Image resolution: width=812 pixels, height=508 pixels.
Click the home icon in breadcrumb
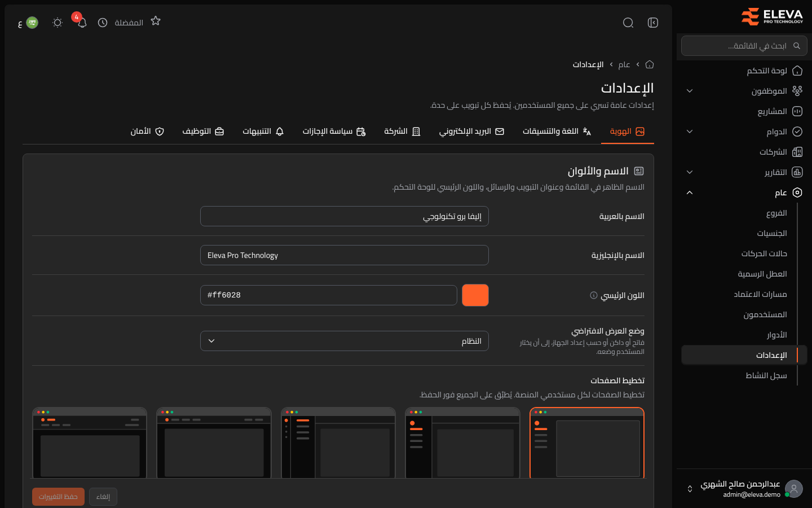tap(650, 64)
